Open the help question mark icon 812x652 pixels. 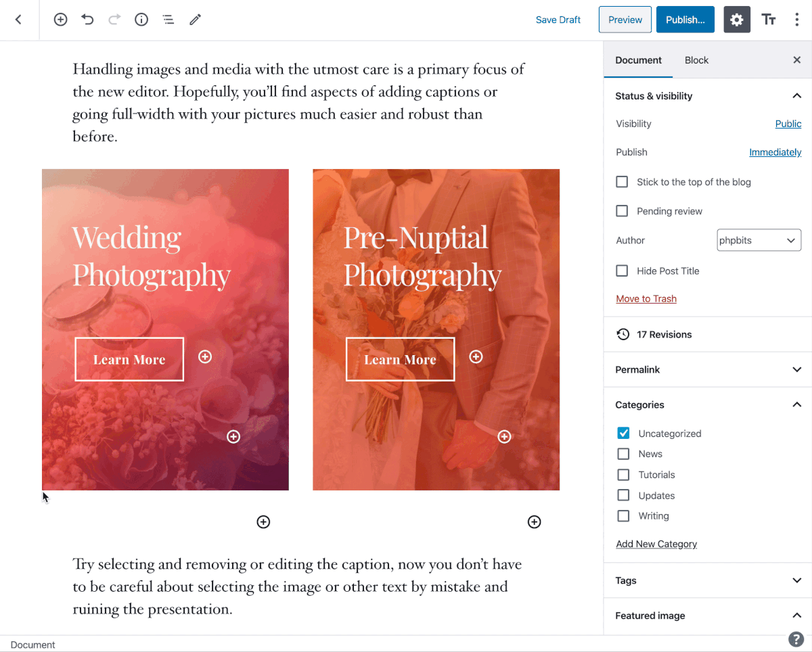click(x=796, y=640)
